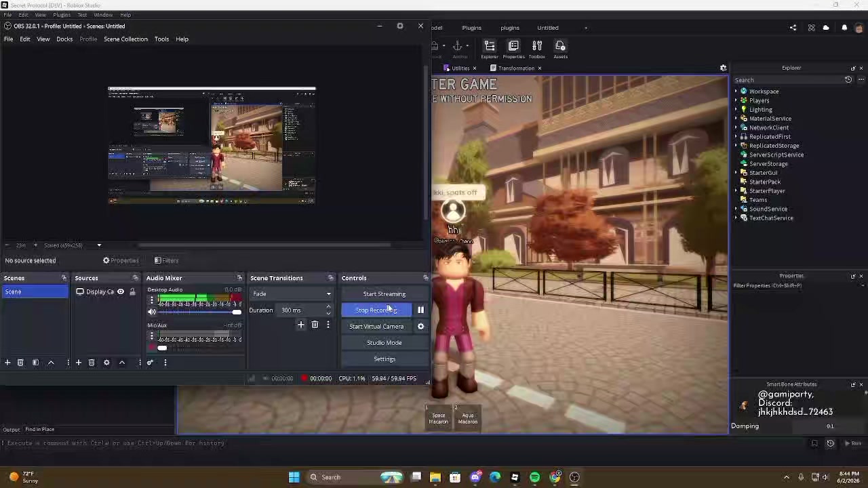Viewport: 868px width, 488px height.
Task: Add a new scene with the plus icon
Action: [7, 363]
